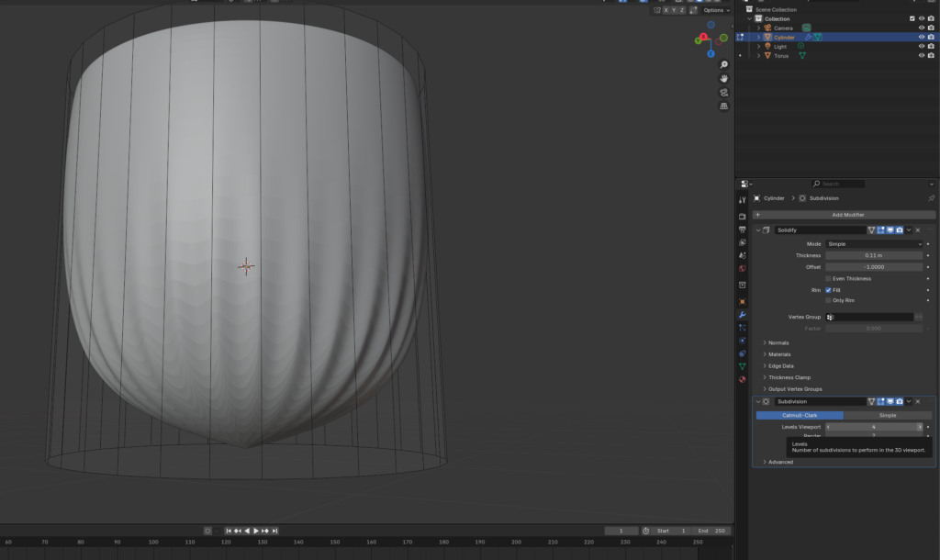Click the zoom view magnifier icon

coord(724,64)
